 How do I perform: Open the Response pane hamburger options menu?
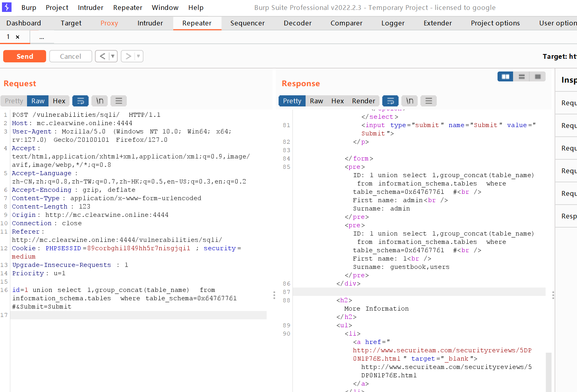coord(428,101)
